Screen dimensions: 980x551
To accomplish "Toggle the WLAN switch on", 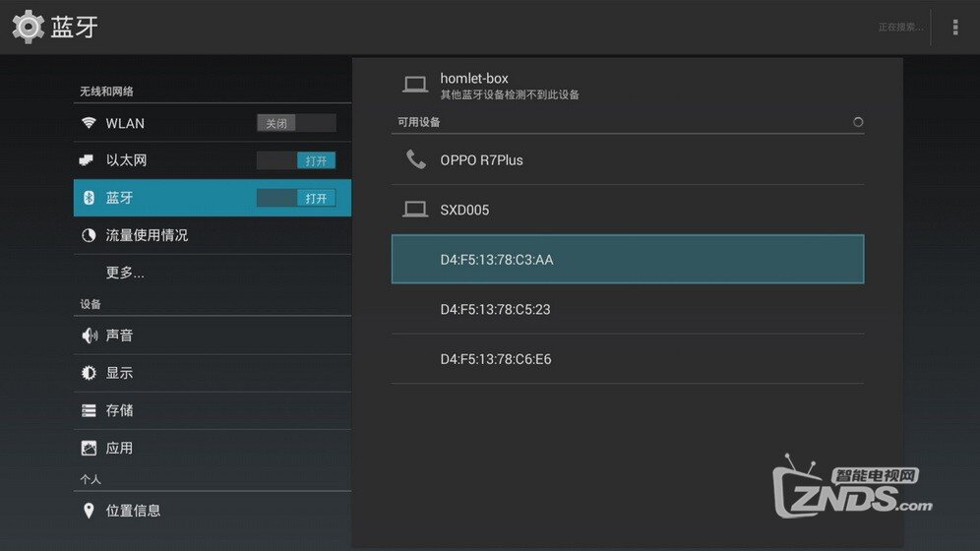I will click(296, 123).
